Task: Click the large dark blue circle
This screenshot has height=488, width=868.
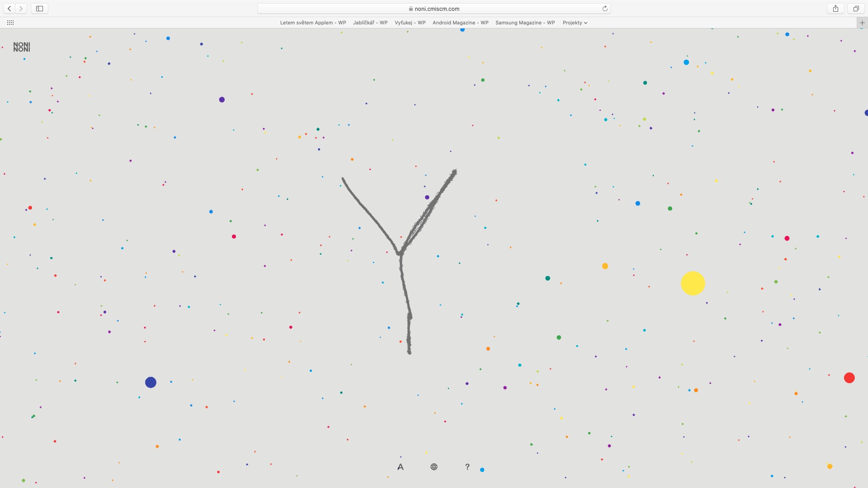Action: coord(151,382)
